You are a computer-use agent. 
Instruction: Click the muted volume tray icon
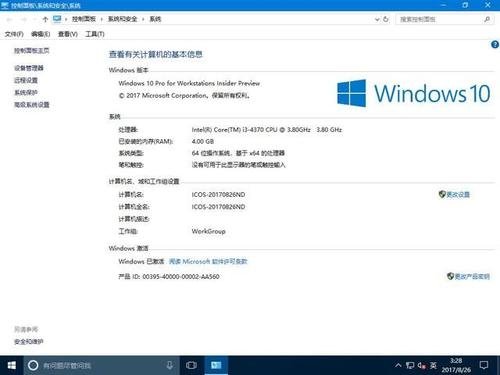pyautogui.click(x=422, y=366)
